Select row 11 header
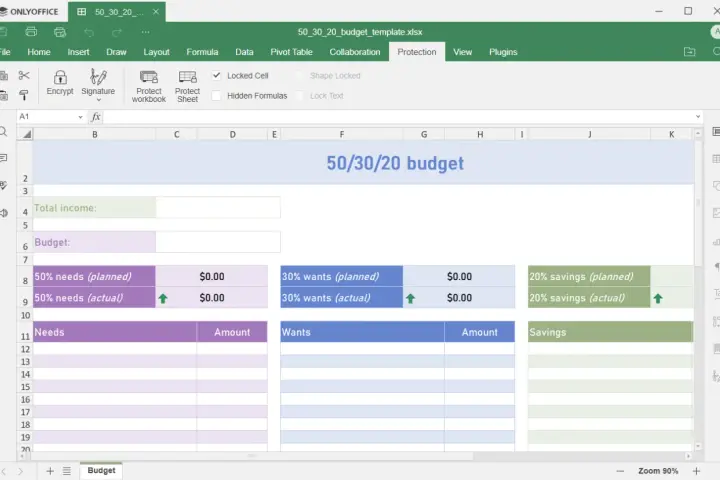 [x=25, y=332]
